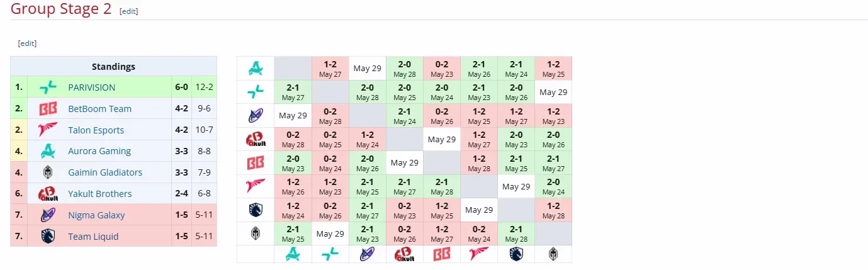
Task: Click Team Liquid logo in crosstable's bottom row
Action: tap(516, 254)
